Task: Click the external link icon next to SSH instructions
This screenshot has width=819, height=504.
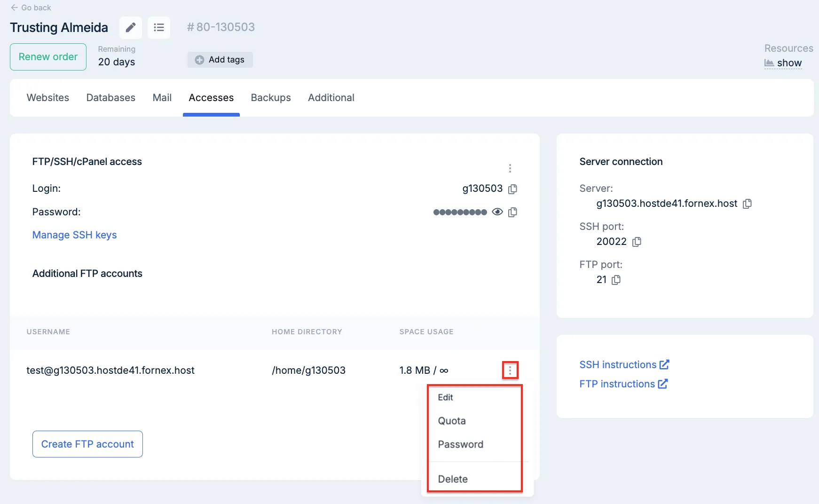Action: coord(664,364)
